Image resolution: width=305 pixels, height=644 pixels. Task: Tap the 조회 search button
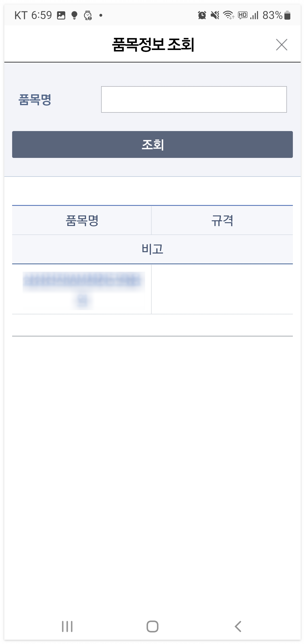pos(152,144)
